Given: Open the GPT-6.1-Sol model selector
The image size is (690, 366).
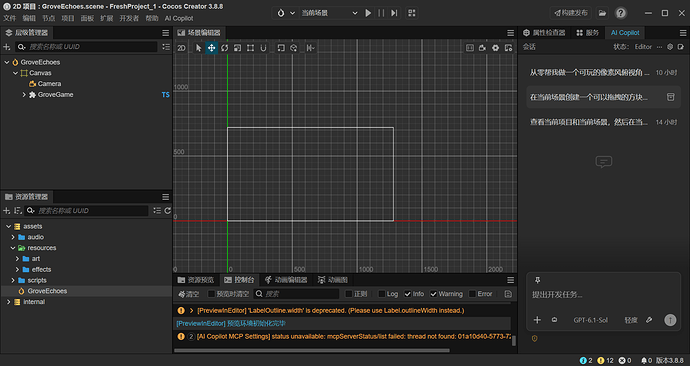Looking at the screenshot, I should [591, 320].
